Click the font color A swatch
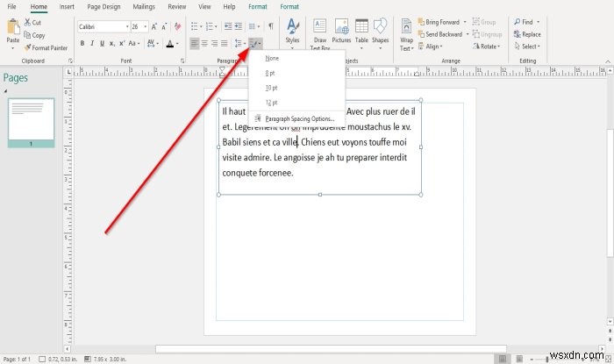This screenshot has width=614, height=364. tap(169, 44)
